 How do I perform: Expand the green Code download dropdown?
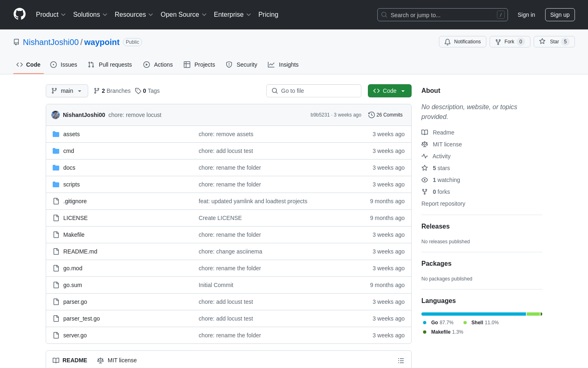click(x=390, y=91)
